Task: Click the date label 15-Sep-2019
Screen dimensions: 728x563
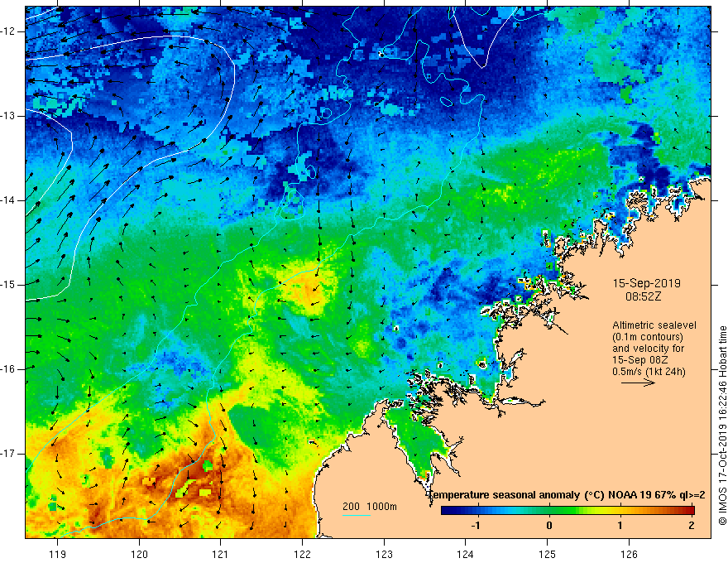Action: (x=647, y=283)
